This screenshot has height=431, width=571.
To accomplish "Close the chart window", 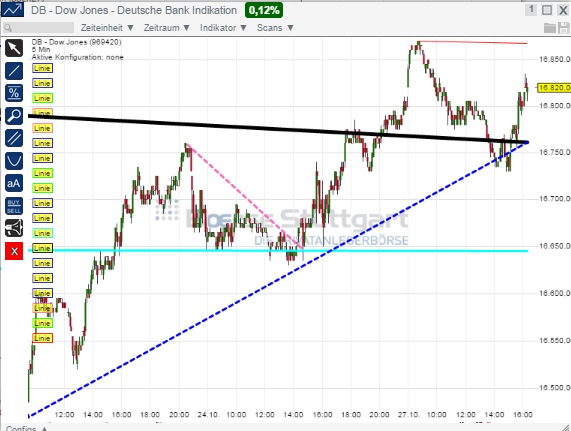I will 563,10.
